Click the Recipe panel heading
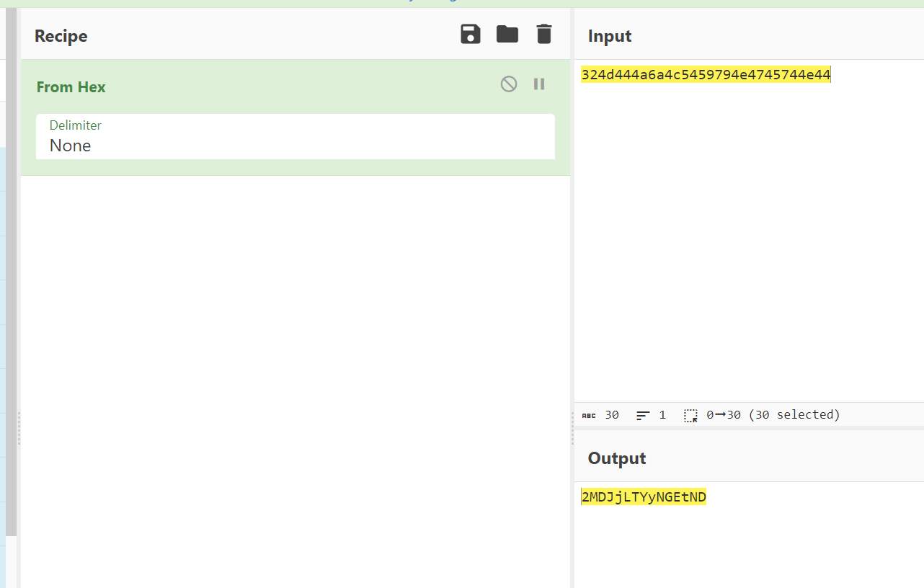 point(61,36)
